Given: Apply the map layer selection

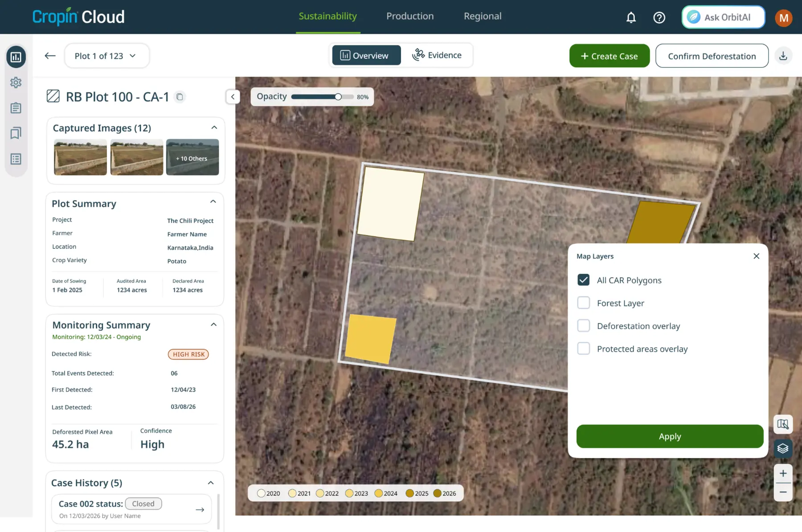Looking at the screenshot, I should pos(670,436).
